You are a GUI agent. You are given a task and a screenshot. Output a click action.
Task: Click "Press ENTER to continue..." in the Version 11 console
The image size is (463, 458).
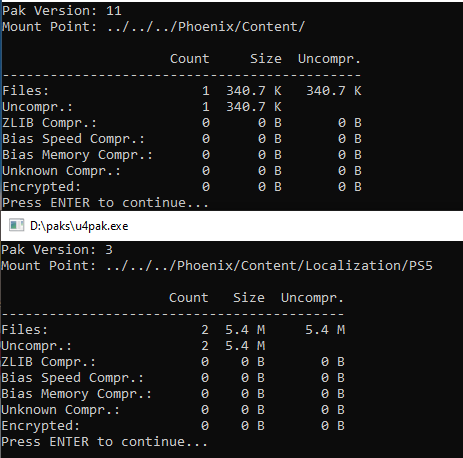tap(105, 203)
